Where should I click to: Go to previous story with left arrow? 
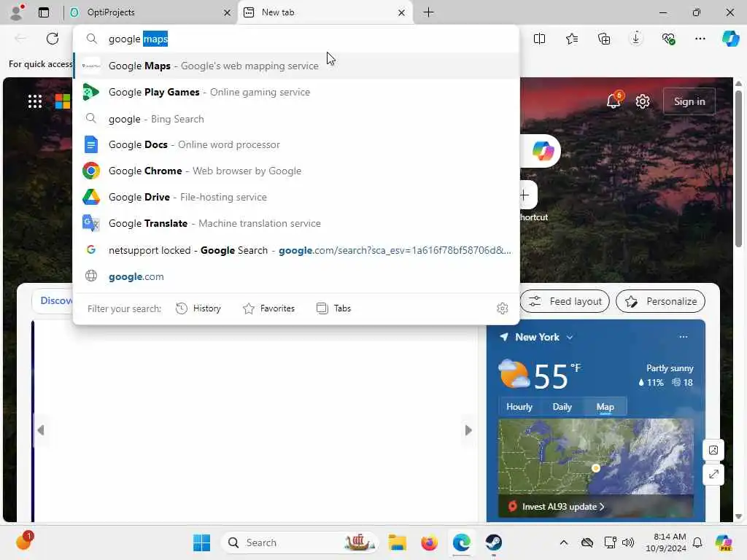[41, 430]
